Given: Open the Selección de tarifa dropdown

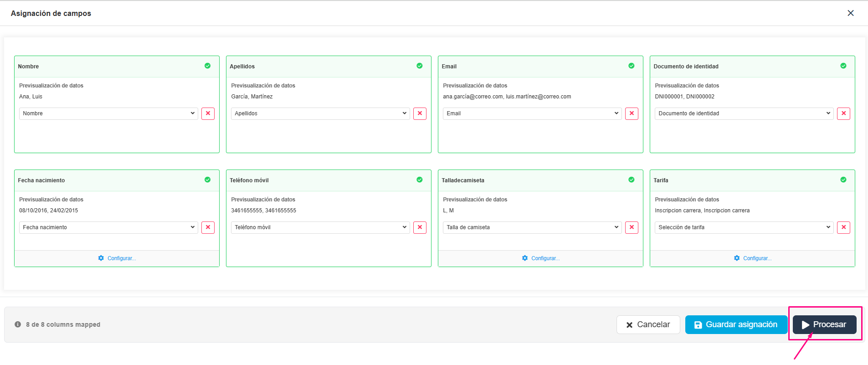Looking at the screenshot, I should (x=744, y=227).
